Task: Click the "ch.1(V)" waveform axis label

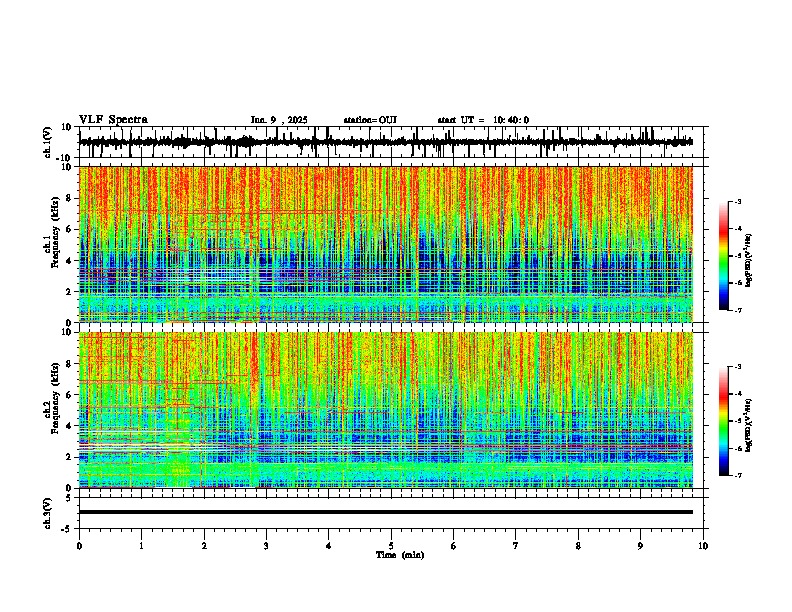Action: 47,142
